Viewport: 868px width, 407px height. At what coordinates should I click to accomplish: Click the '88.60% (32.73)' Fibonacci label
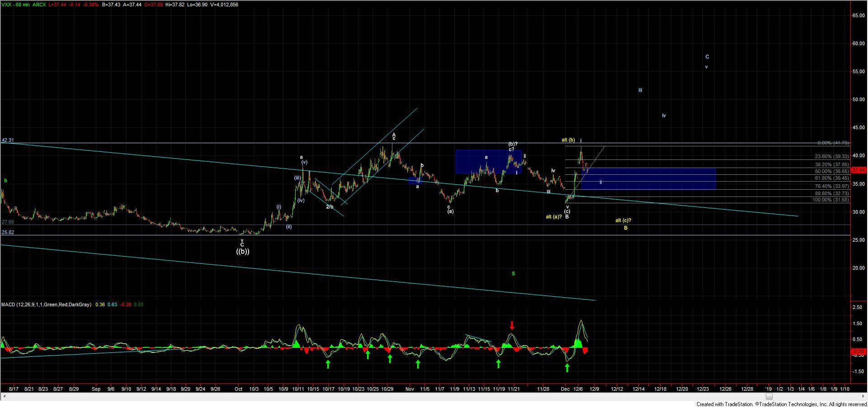(x=832, y=193)
